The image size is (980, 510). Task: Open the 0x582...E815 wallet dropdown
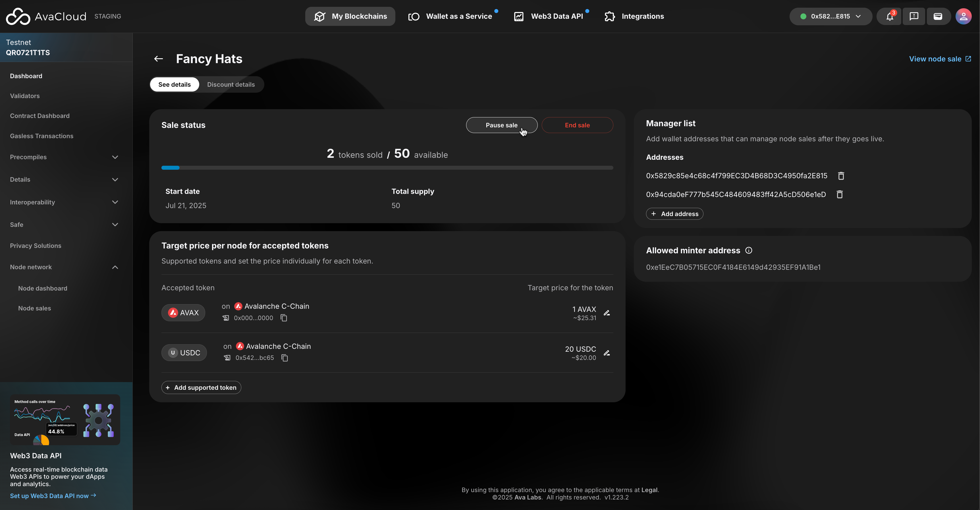click(830, 16)
